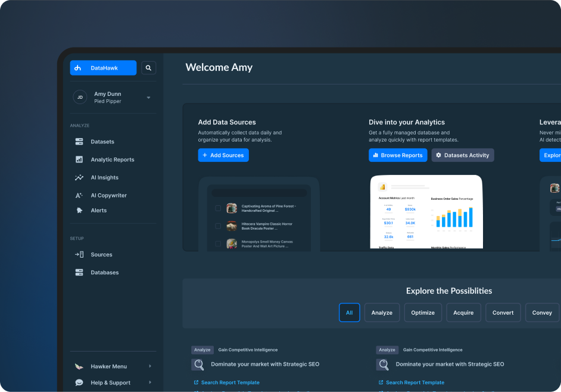
Task: Click magnifier icon beside first Strategic SEO card
Action: click(x=198, y=365)
